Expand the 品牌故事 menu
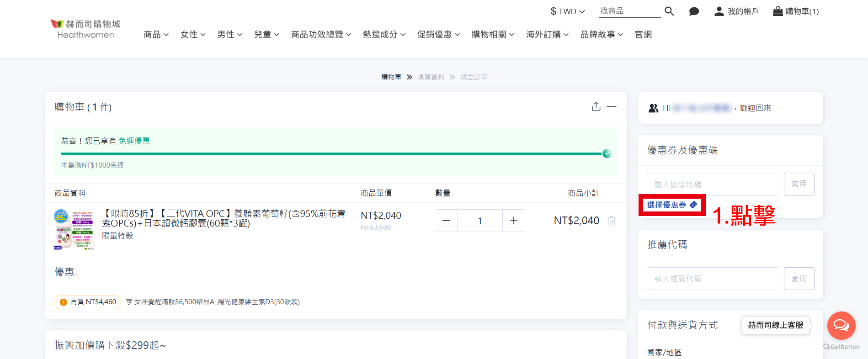 [602, 34]
